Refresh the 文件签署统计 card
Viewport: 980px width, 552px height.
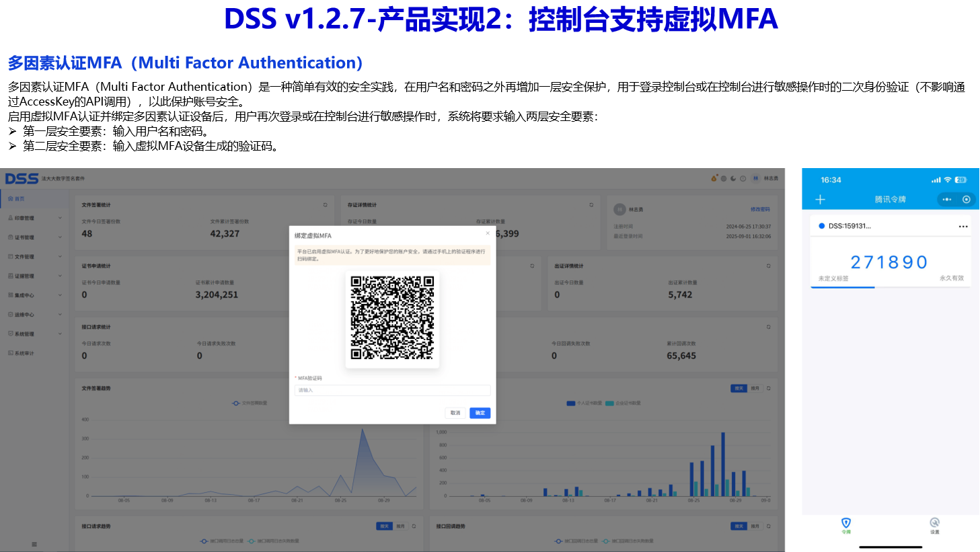325,205
